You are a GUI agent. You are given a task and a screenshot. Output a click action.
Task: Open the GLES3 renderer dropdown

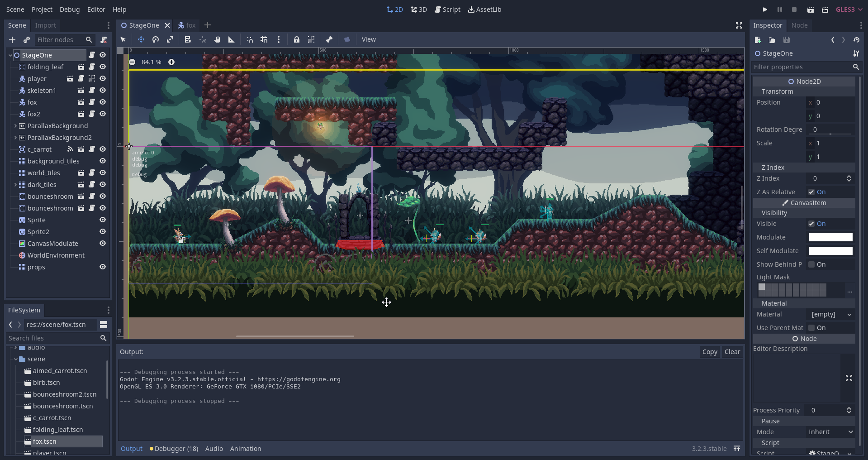pos(849,10)
